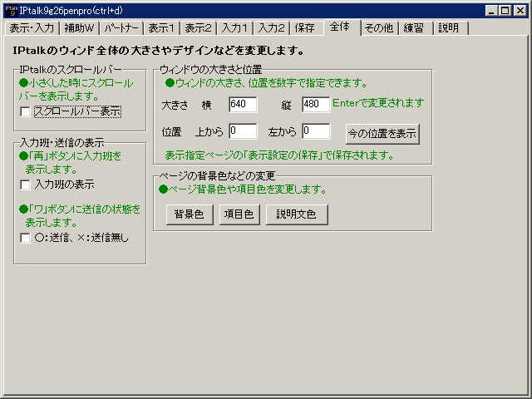Switch to the その他 tab

(x=379, y=28)
